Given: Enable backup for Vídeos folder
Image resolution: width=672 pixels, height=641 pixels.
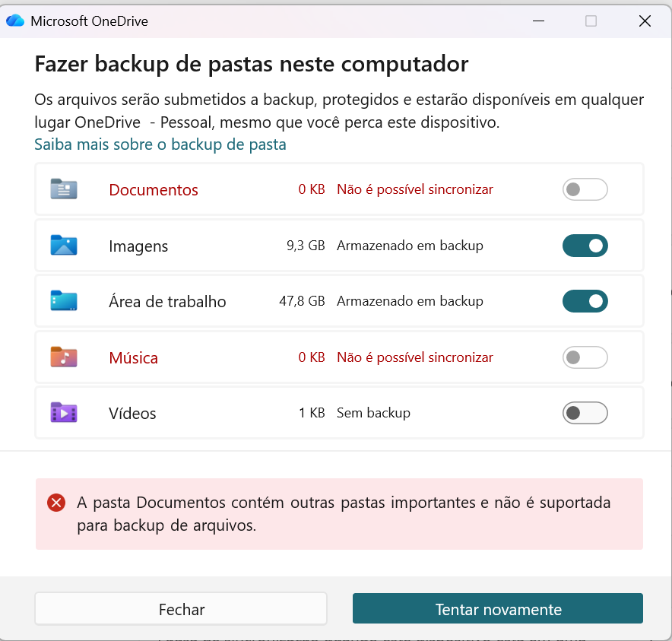Looking at the screenshot, I should coord(585,413).
